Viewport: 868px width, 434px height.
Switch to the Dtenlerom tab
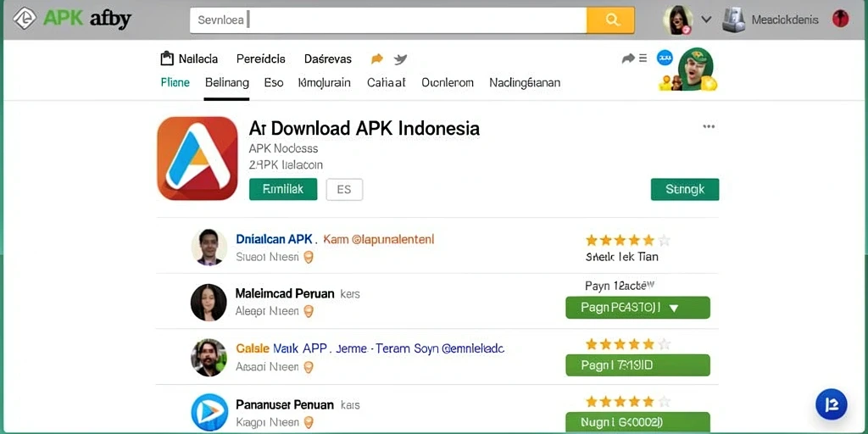point(448,83)
